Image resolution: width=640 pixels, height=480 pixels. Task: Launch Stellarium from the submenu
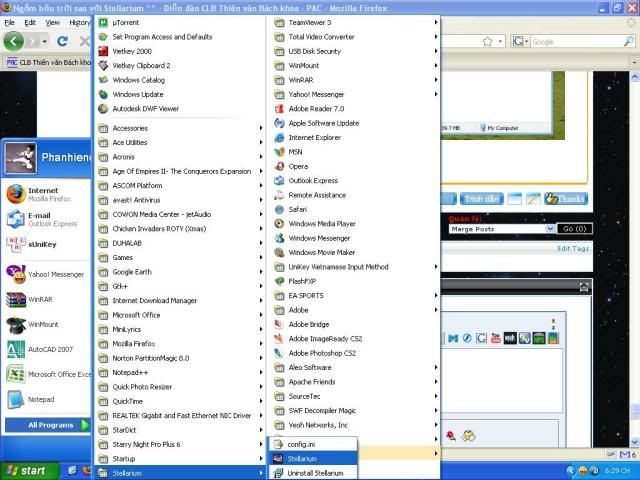(x=302, y=458)
